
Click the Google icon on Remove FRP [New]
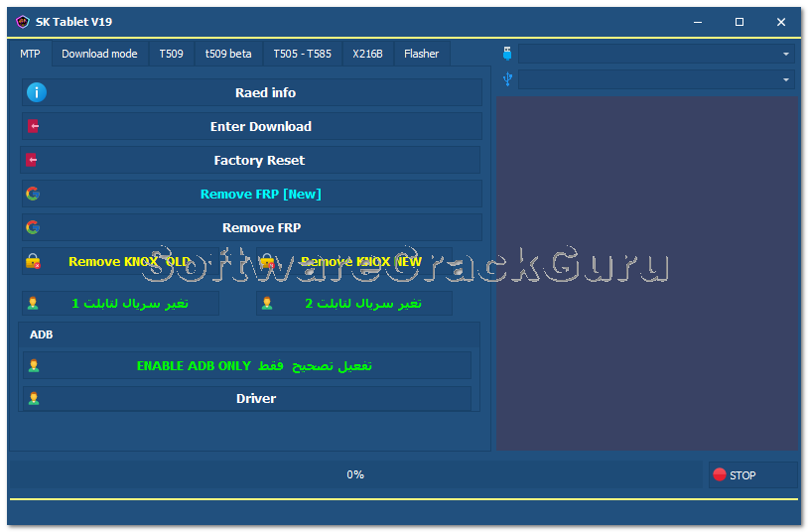(x=33, y=194)
